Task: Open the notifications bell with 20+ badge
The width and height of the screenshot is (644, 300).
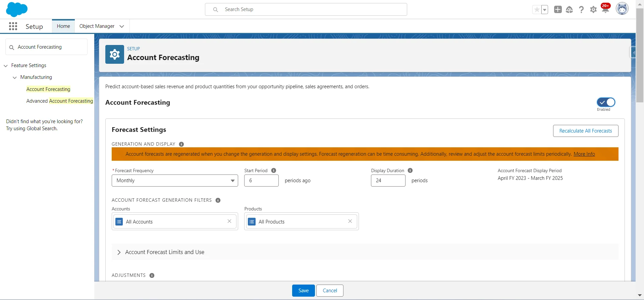Action: click(605, 9)
